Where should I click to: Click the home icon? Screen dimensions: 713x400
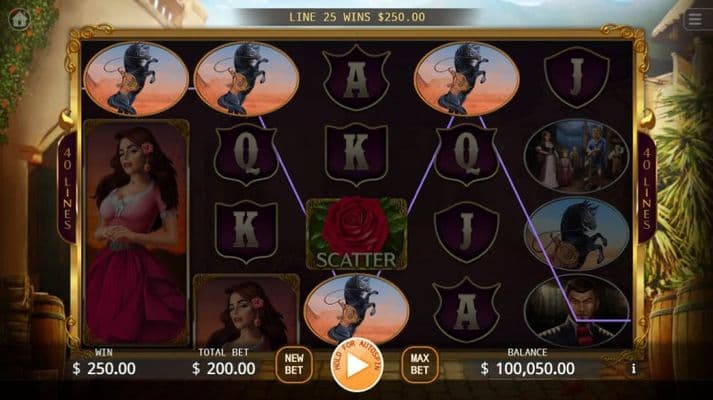click(x=19, y=19)
